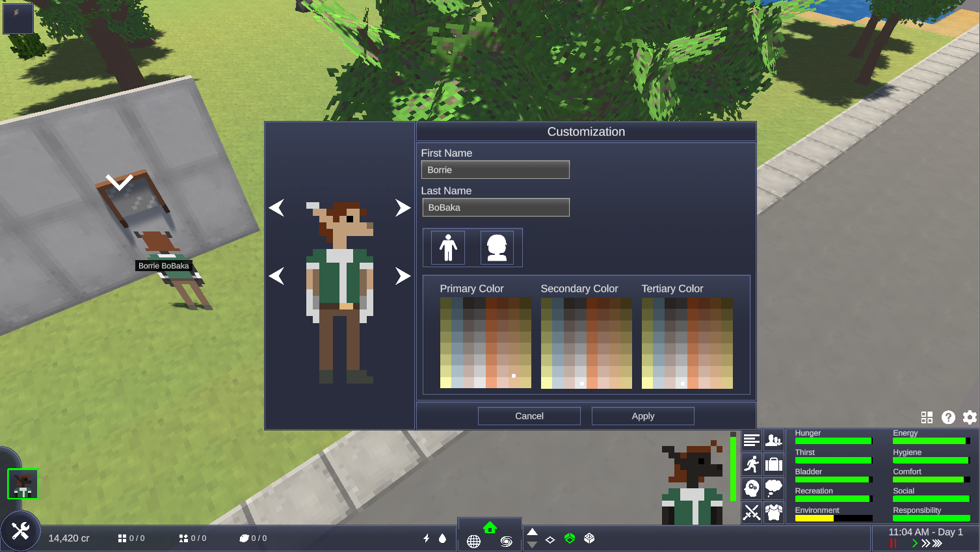Set normal speed with green single arrow
Viewport: 980px width, 552px height.
point(914,543)
